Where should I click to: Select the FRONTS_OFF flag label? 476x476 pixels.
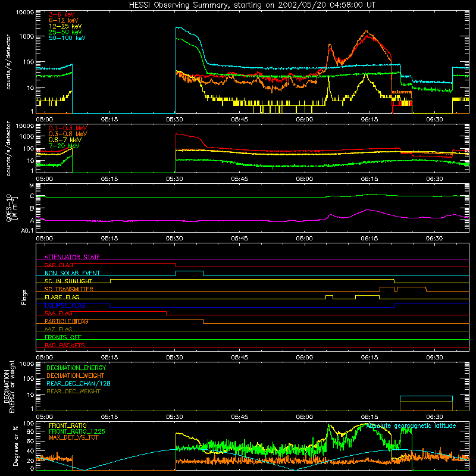click(63, 337)
